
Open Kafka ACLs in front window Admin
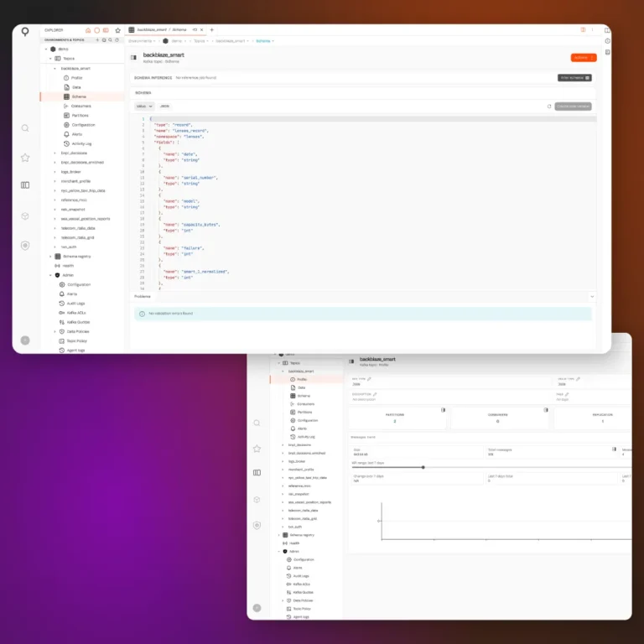76,313
